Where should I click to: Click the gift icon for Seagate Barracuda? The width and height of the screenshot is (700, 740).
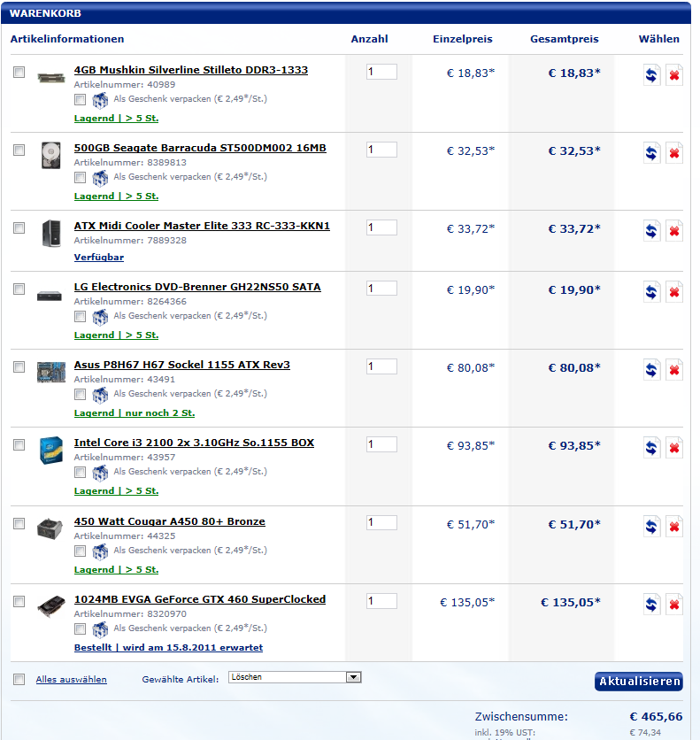point(100,178)
